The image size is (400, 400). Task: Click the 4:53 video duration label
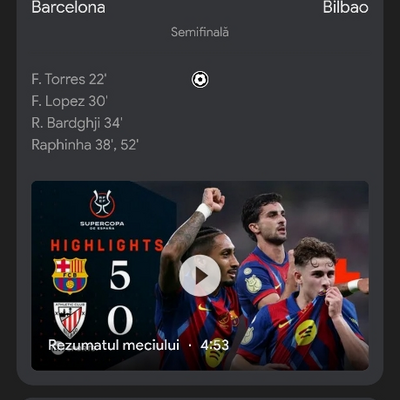tap(215, 345)
